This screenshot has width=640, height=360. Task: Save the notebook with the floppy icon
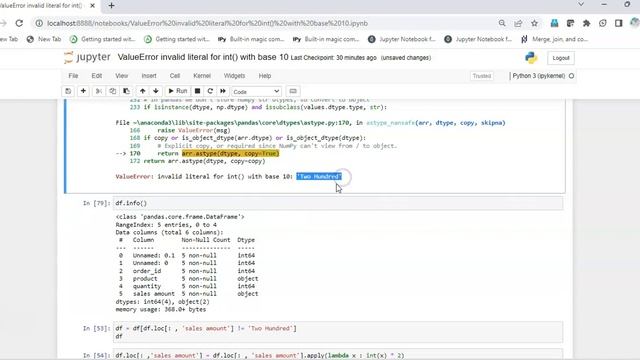pos(68,91)
